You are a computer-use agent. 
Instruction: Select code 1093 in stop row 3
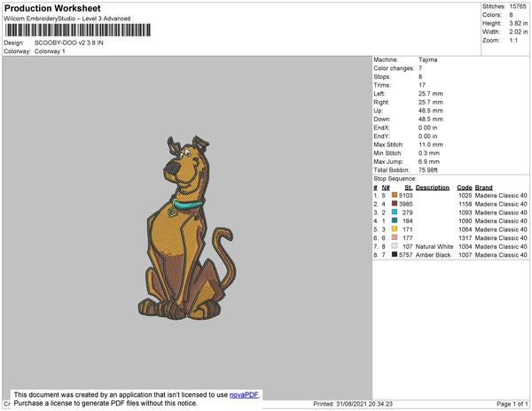click(465, 213)
